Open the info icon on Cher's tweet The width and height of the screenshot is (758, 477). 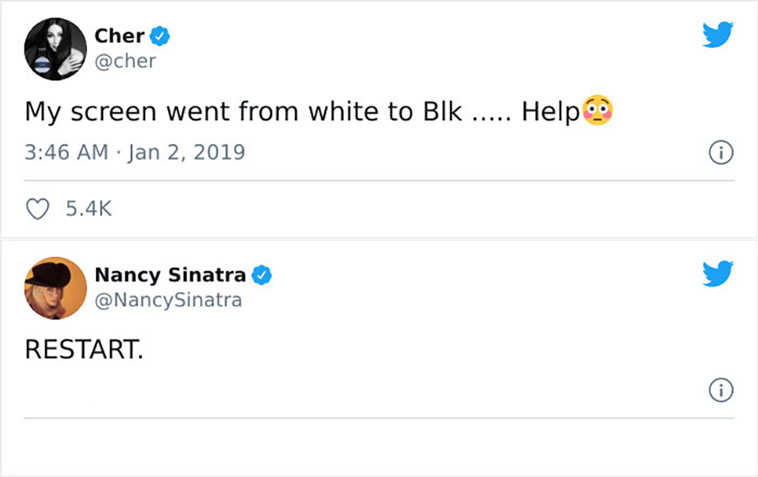tap(721, 153)
